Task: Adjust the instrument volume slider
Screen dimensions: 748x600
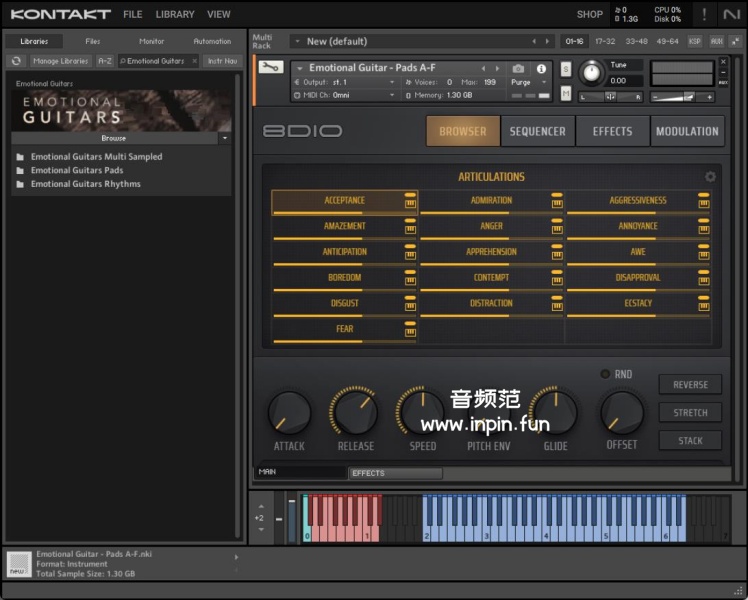Action: tap(687, 97)
